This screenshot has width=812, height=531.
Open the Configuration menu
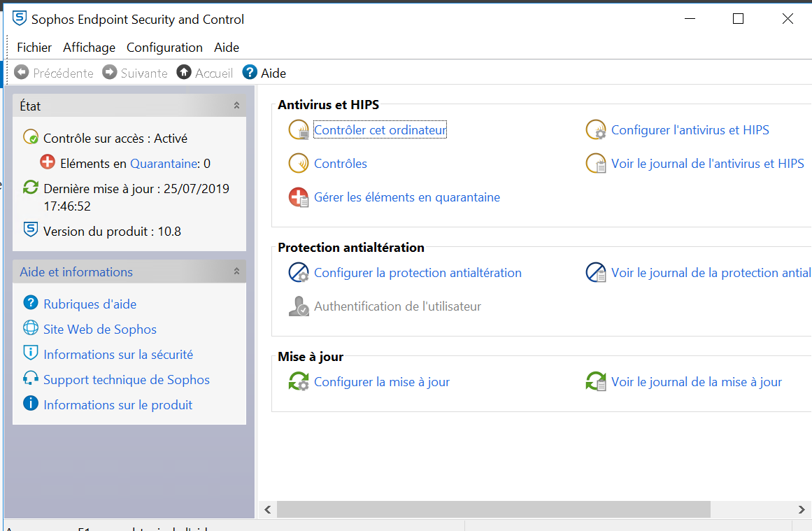(x=164, y=48)
